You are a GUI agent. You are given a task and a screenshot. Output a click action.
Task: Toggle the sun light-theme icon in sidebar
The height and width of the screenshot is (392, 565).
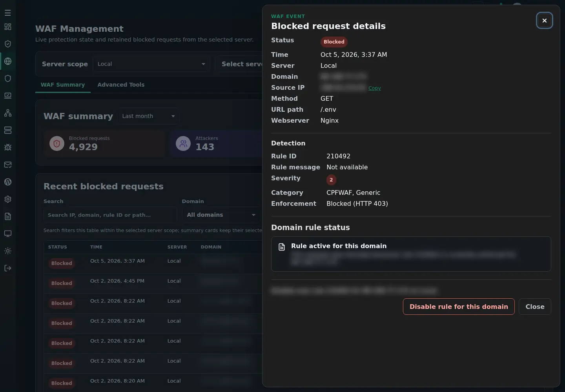8,251
